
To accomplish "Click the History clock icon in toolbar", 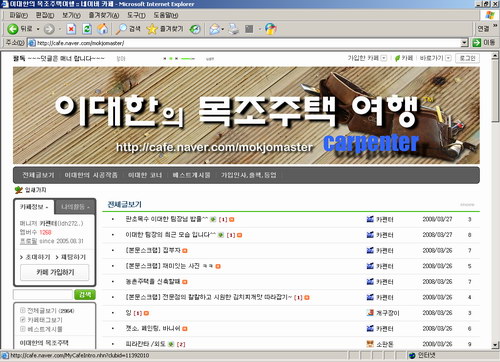I will click(x=195, y=29).
